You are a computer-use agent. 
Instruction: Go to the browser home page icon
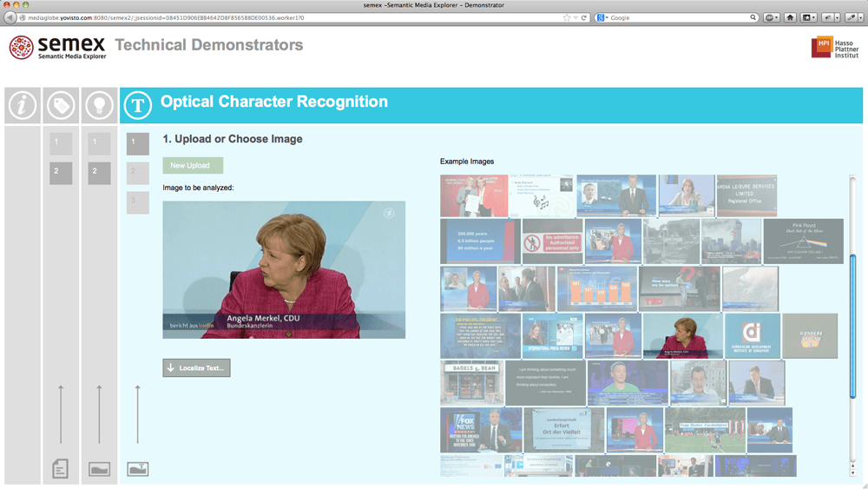pyautogui.click(x=790, y=17)
